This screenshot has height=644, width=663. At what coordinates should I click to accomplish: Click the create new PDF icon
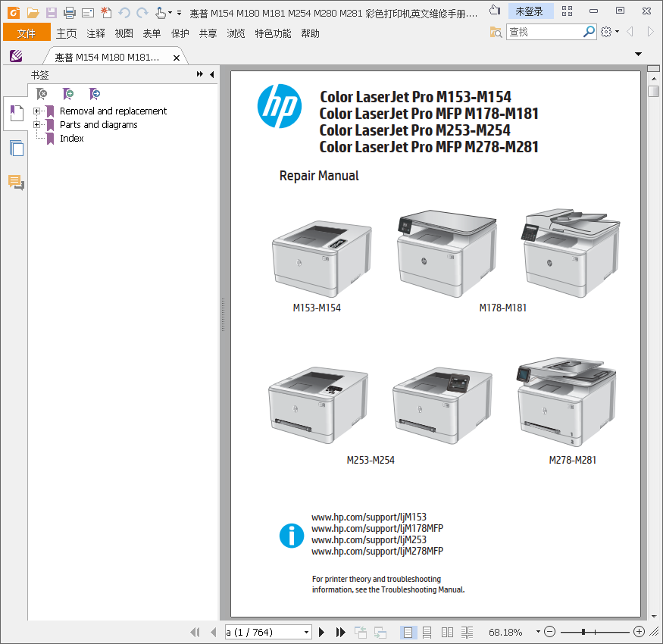[x=106, y=13]
